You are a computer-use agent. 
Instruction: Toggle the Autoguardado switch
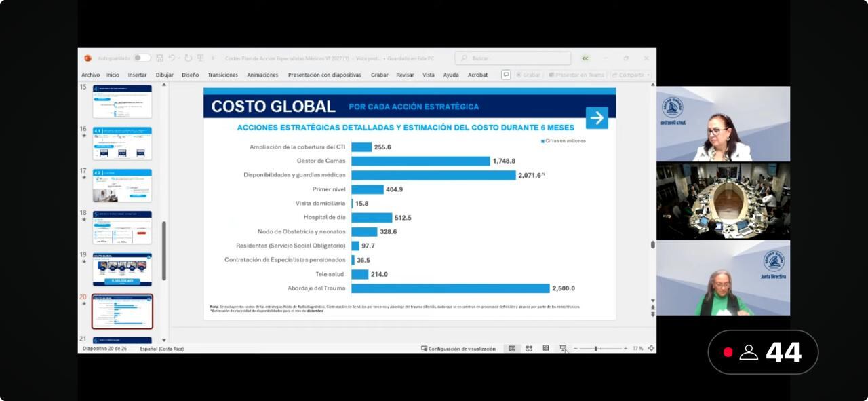coord(142,58)
